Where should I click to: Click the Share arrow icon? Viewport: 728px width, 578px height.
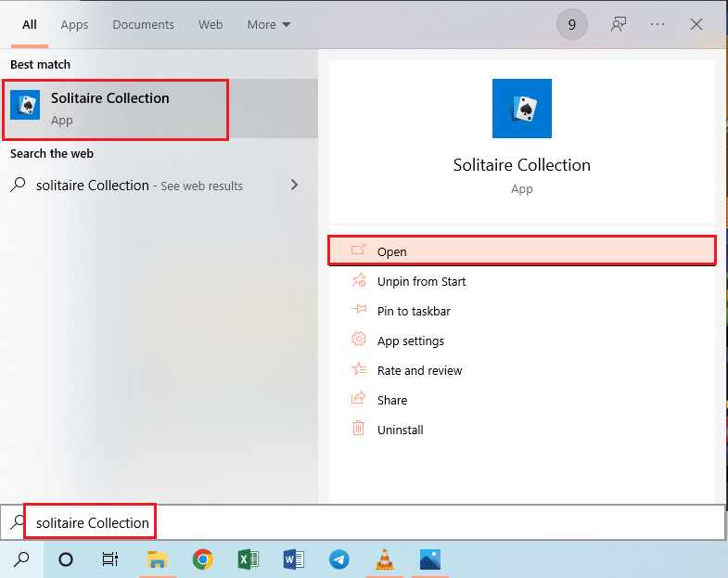[358, 398]
